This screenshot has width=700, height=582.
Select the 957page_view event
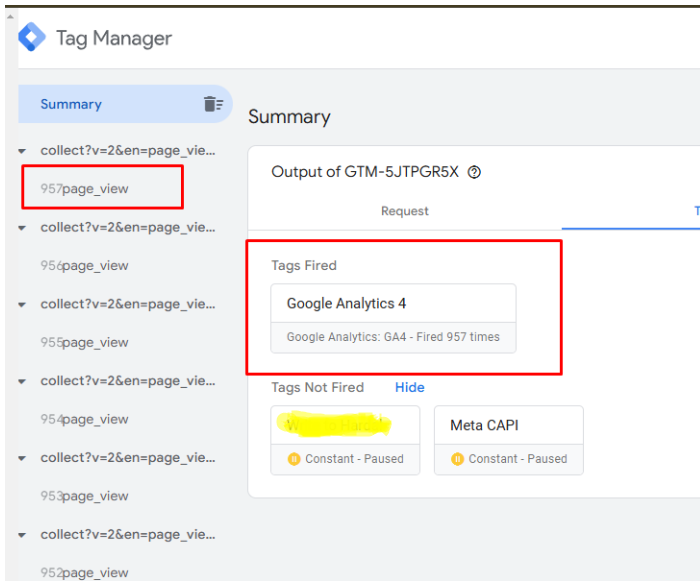[x=84, y=188]
